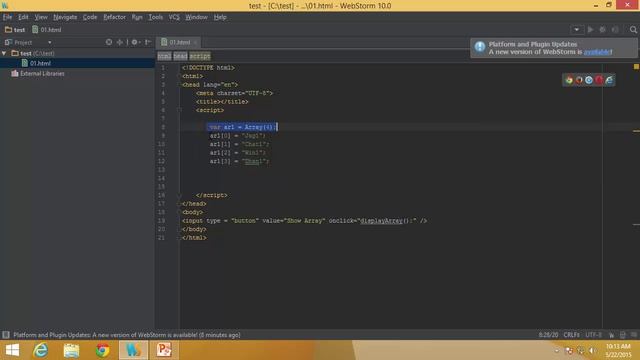This screenshot has width=640, height=360.
Task: Click the Windows Start button
Action: [x=12, y=350]
